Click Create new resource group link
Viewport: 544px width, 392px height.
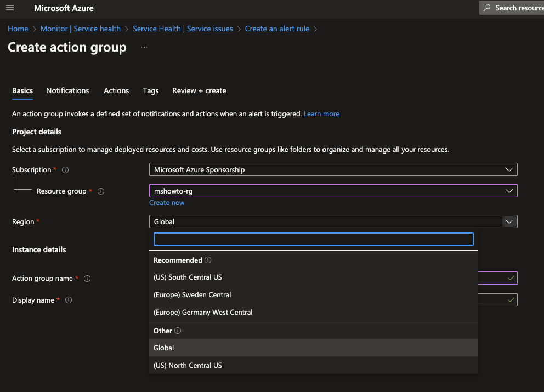point(167,203)
